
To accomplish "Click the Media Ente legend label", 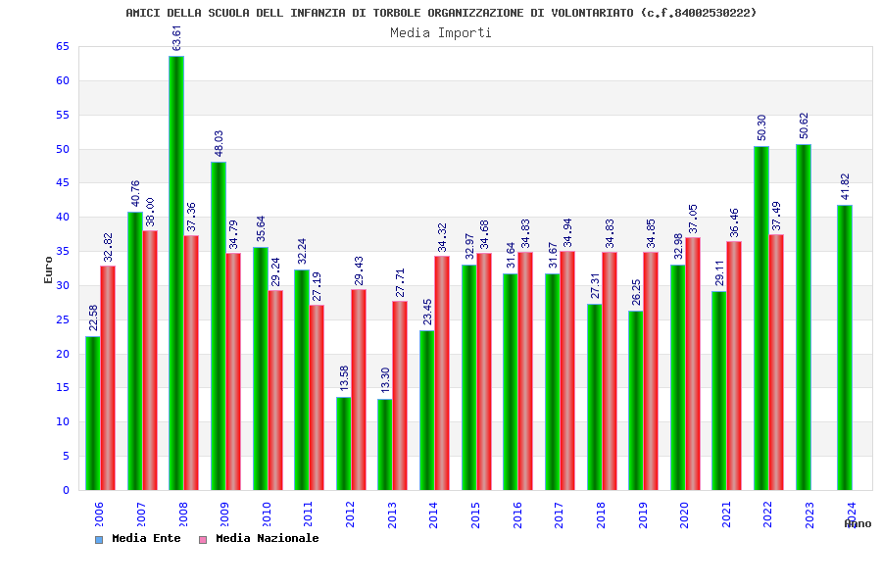I will coord(146,538).
